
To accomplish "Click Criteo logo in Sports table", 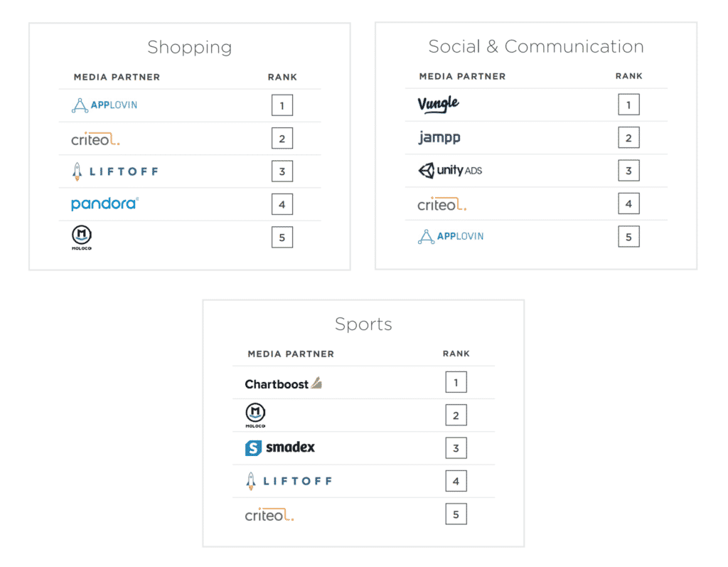I will pyautogui.click(x=269, y=514).
